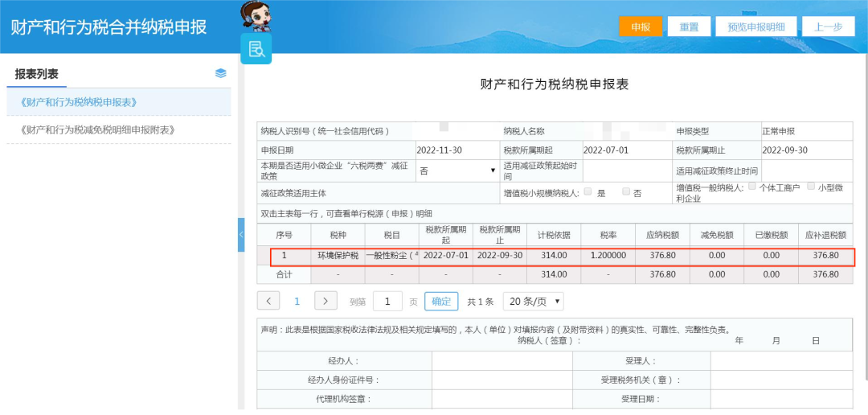
Task: Click the 上一步 button
Action: pyautogui.click(x=828, y=27)
